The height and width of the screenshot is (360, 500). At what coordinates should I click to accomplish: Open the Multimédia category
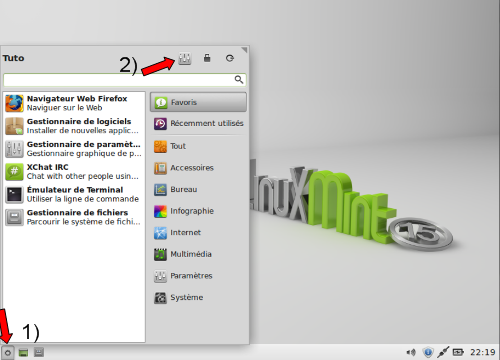coord(198,254)
